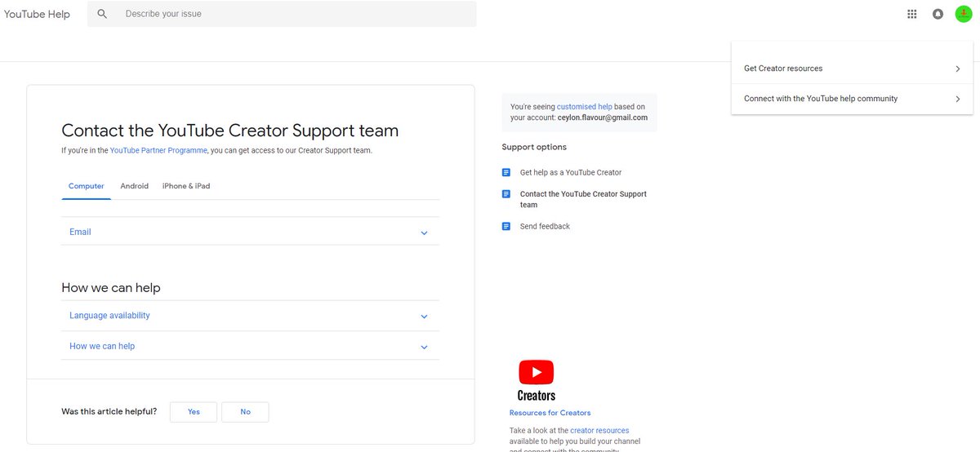Open the Google apps grid
980x452 pixels.
coord(912,14)
